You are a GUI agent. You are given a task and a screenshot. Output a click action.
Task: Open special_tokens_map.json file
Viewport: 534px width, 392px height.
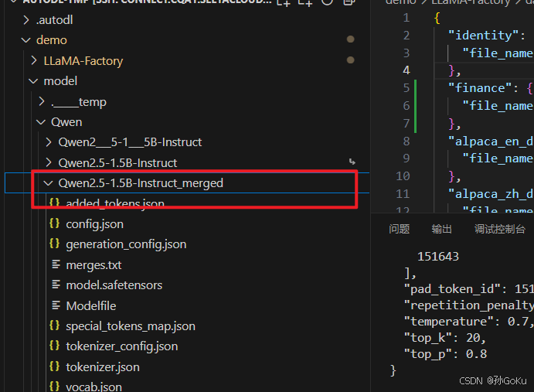[131, 326]
